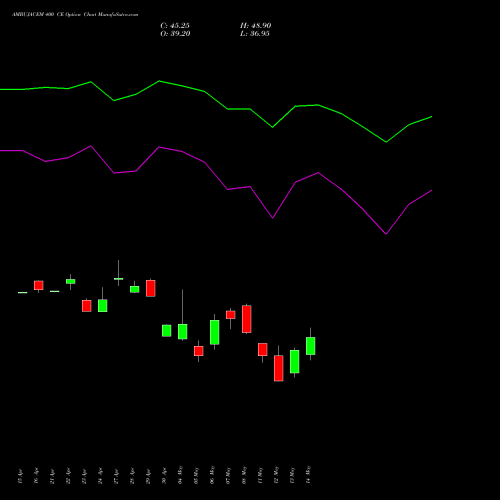Click the 29 Apr date label
Screen dimensions: 500x500
click(148, 476)
